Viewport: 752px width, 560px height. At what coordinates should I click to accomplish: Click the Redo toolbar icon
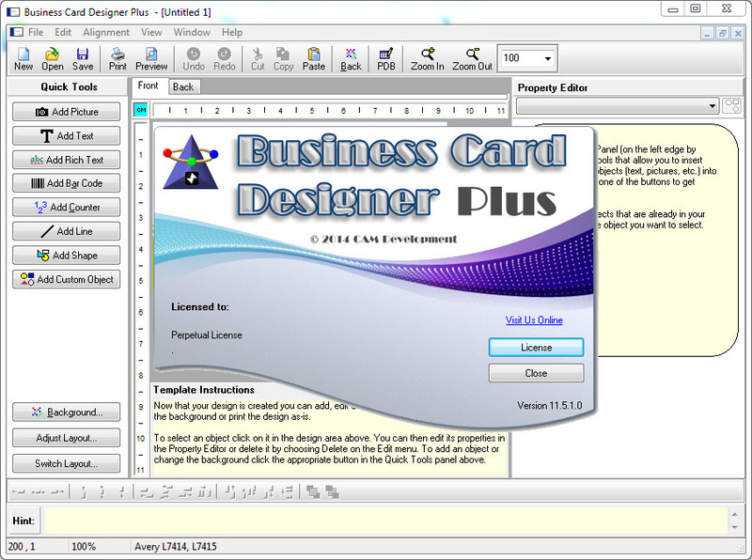[225, 59]
